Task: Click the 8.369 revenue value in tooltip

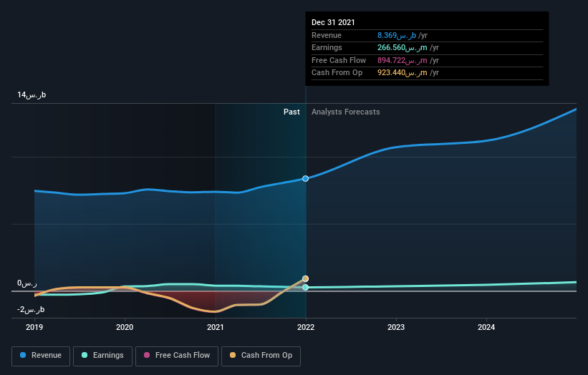Action: [x=397, y=35]
